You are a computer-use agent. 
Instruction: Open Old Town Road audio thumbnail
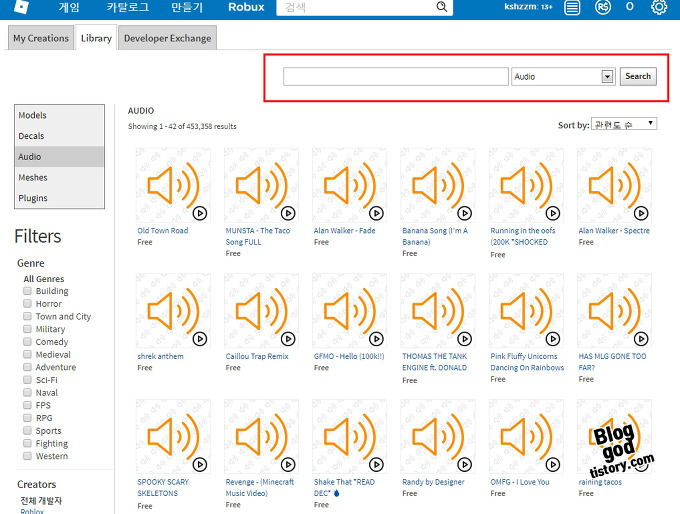coord(173,185)
